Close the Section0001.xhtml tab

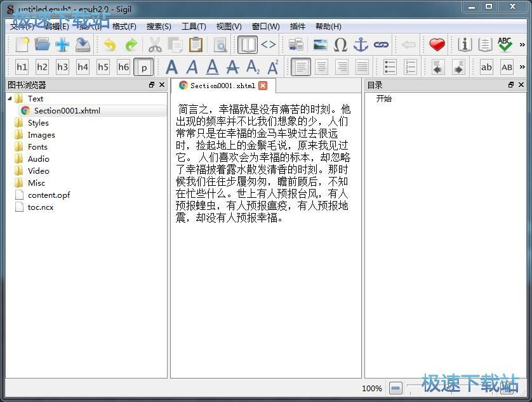(263, 86)
